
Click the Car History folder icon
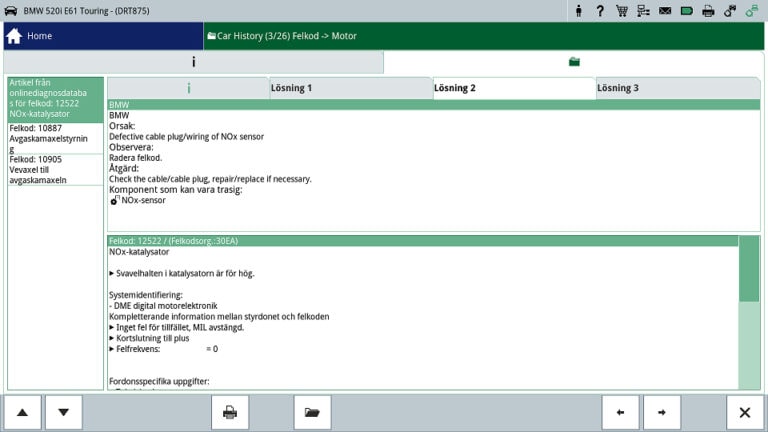click(x=212, y=36)
